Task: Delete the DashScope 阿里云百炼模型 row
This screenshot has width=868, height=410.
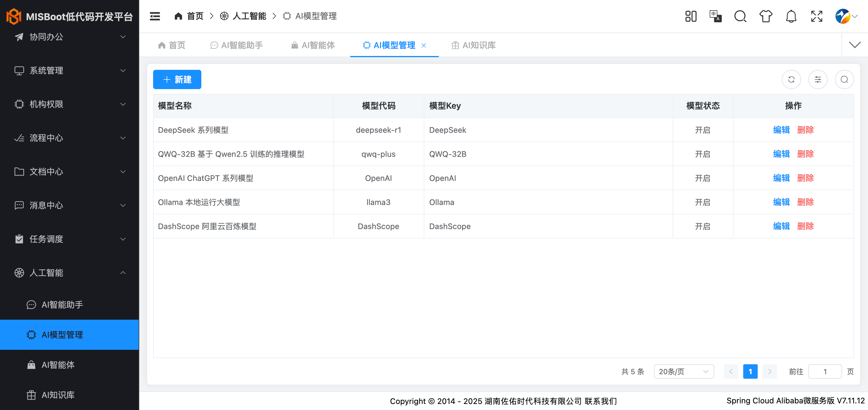Action: [x=805, y=226]
